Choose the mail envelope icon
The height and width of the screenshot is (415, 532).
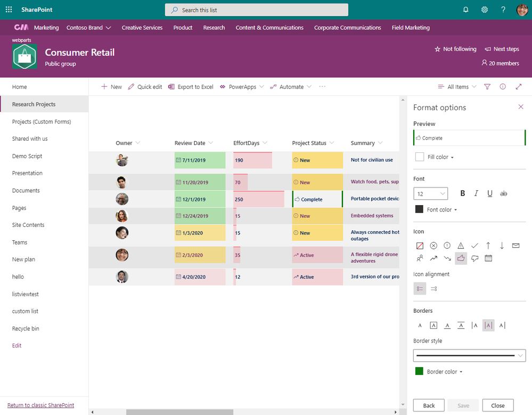click(x=515, y=246)
